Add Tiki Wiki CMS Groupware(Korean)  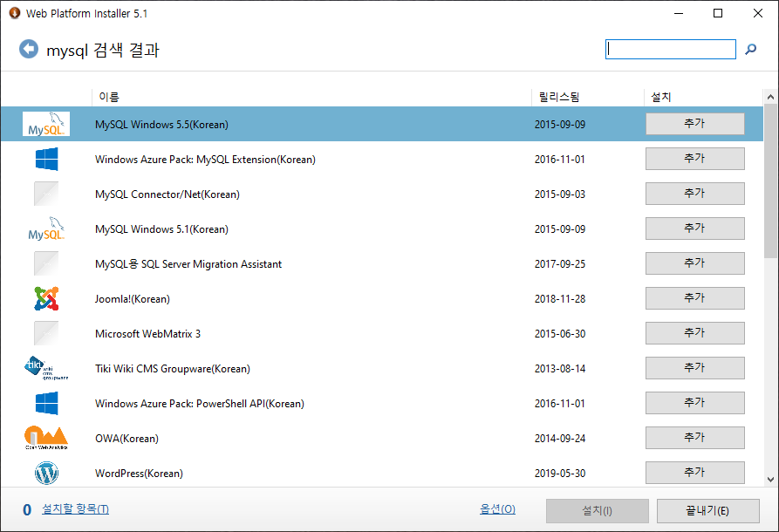point(695,367)
